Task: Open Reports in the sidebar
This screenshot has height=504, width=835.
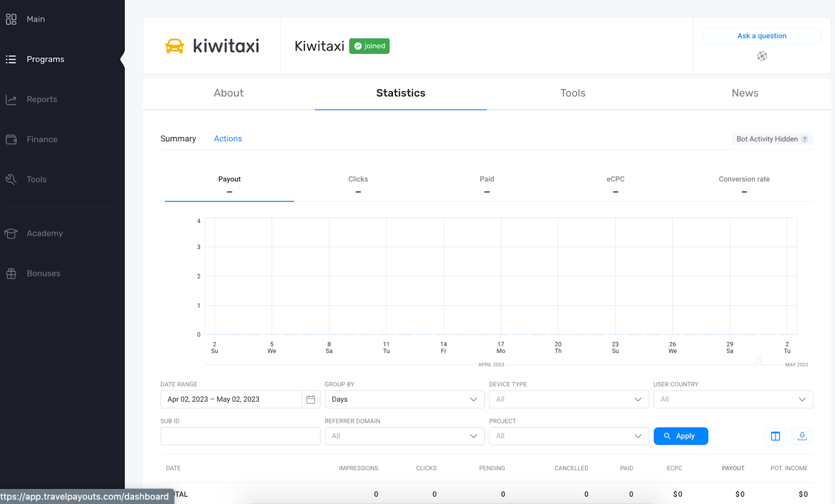Action: point(42,100)
